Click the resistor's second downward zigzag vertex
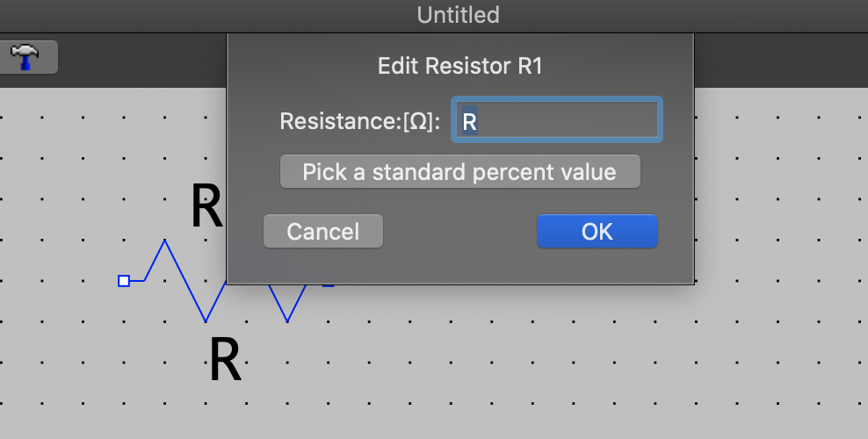 287,320
